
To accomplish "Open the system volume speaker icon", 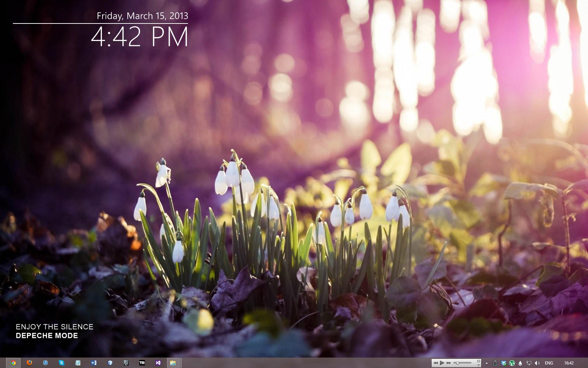I will 537,363.
